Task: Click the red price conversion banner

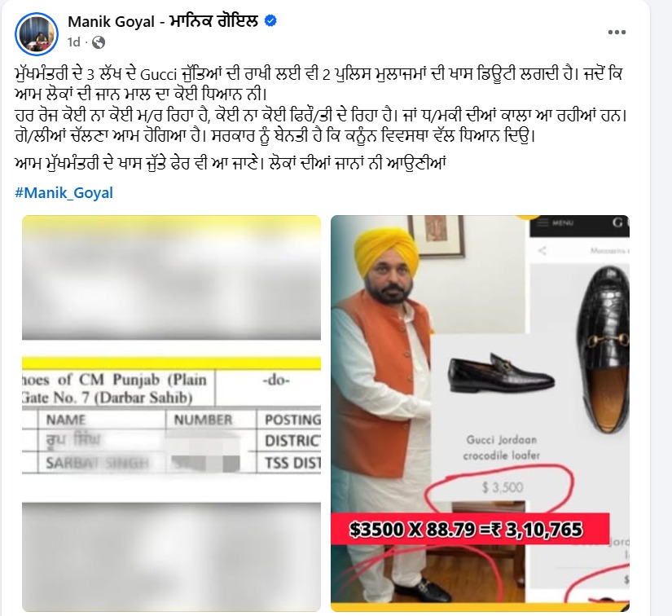Action: [470, 529]
